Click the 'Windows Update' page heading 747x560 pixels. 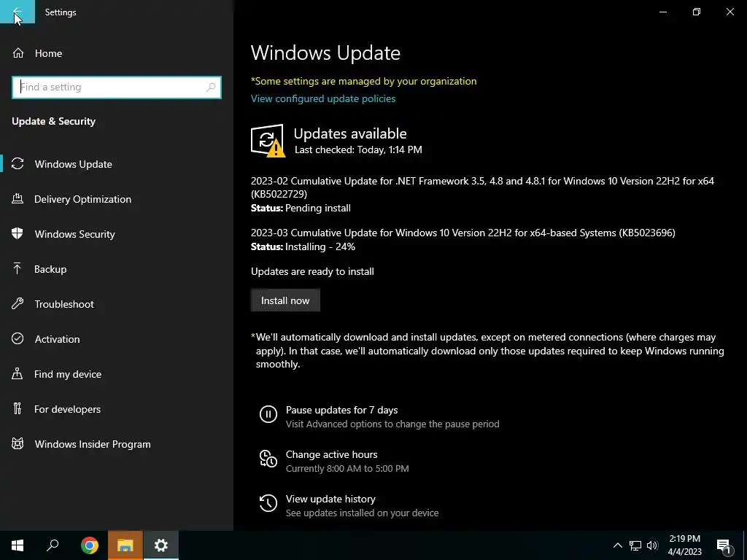325,52
